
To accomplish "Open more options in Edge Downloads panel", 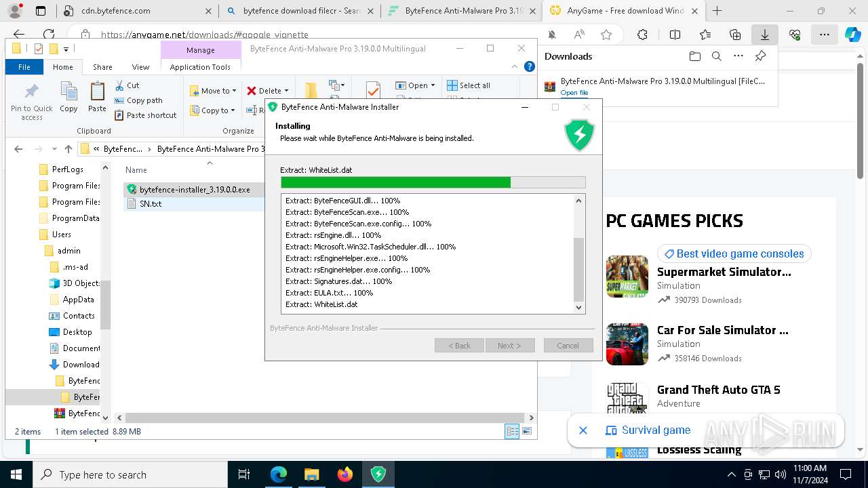I will [738, 56].
